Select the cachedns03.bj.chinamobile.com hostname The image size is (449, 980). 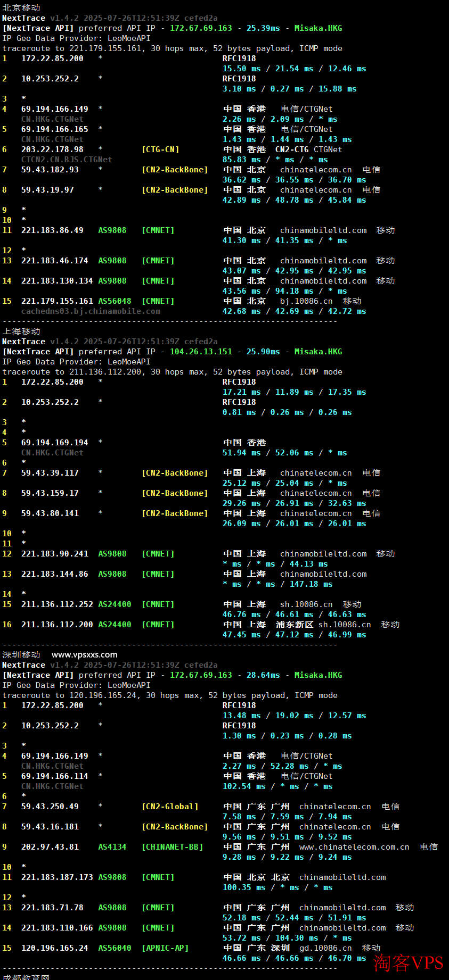(x=91, y=311)
